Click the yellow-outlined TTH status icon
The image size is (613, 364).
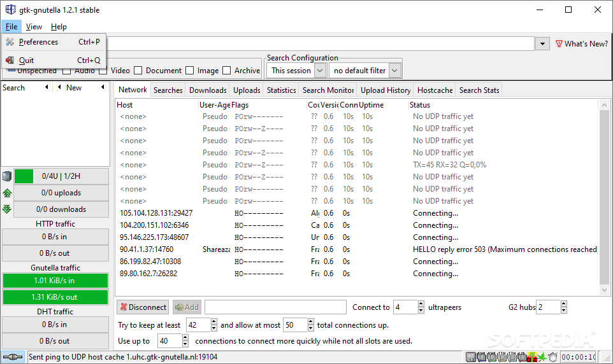[502, 357]
